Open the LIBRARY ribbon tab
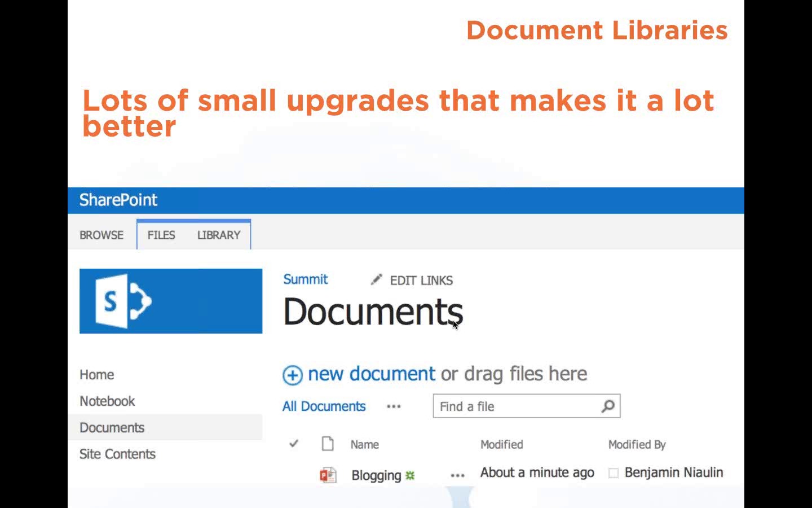 pos(219,235)
